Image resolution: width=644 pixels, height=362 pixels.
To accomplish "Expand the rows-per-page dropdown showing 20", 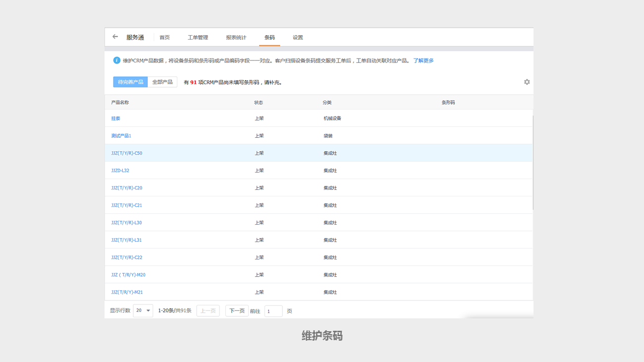I will point(143,311).
